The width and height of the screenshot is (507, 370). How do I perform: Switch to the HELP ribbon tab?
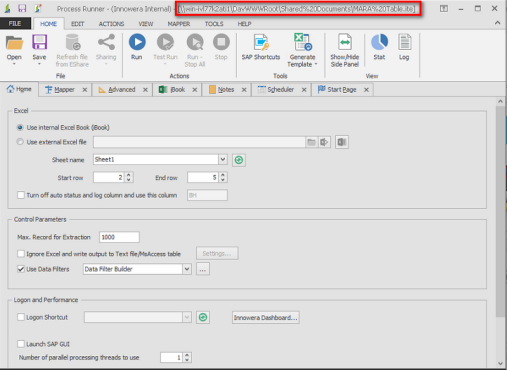244,24
